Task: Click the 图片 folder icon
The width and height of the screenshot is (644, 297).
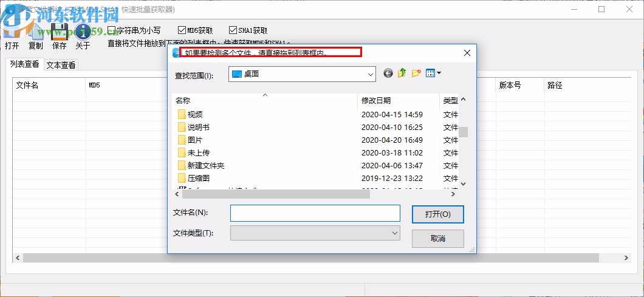Action: click(x=182, y=140)
